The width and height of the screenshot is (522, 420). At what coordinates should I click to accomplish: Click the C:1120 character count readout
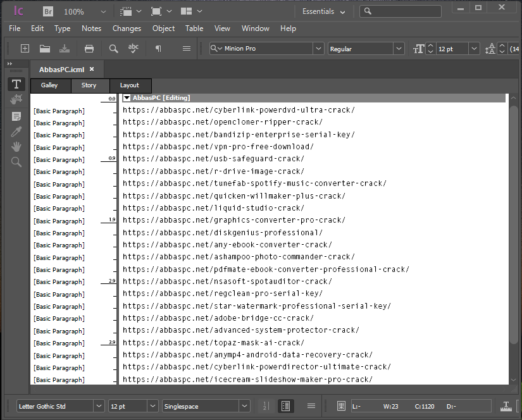click(425, 406)
